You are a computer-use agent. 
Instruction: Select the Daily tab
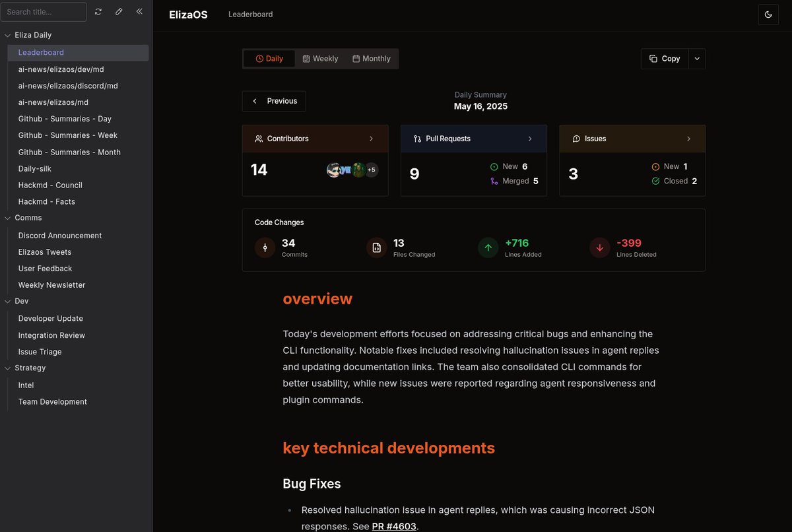click(x=269, y=59)
